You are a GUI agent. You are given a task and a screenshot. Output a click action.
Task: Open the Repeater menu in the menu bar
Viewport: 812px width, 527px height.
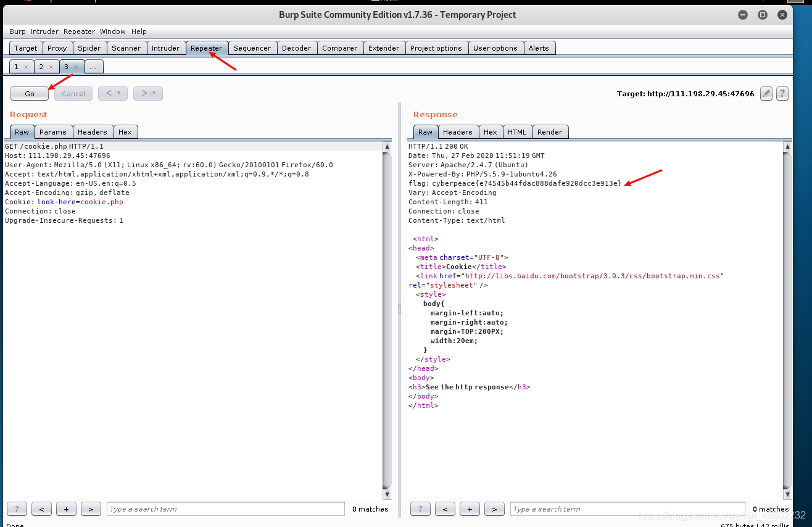(80, 31)
